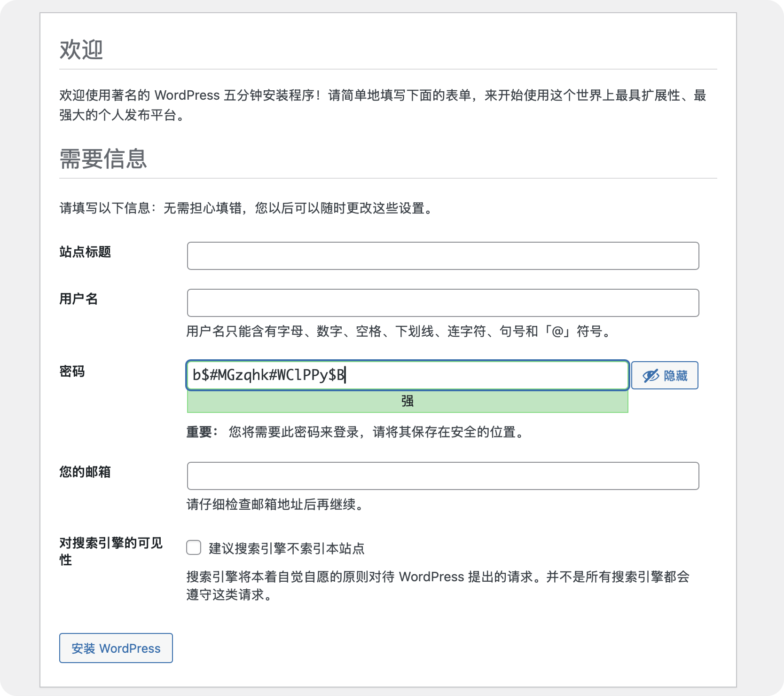Click the green 强 strength bar

407,401
